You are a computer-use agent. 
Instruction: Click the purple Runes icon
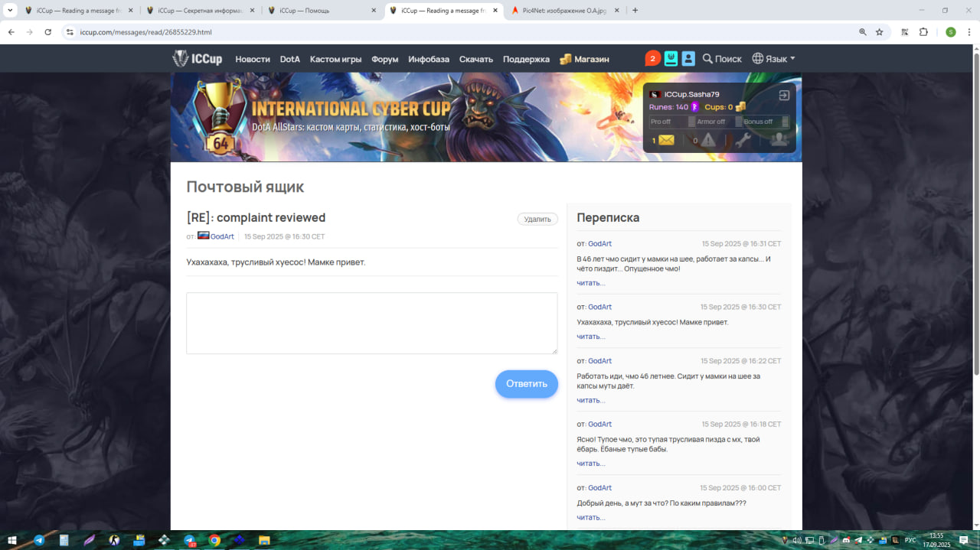pos(695,107)
